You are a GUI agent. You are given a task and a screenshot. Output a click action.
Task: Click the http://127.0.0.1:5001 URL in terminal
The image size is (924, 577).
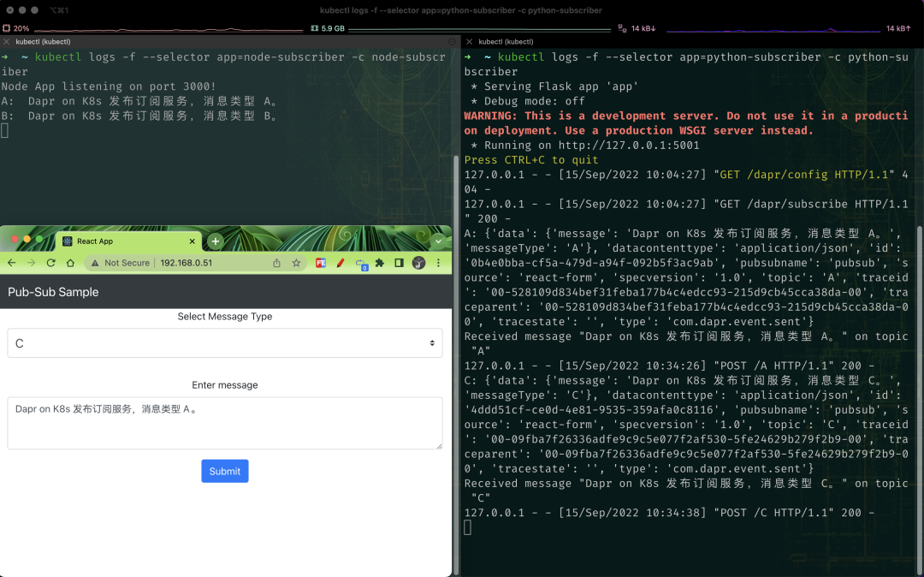[629, 145]
